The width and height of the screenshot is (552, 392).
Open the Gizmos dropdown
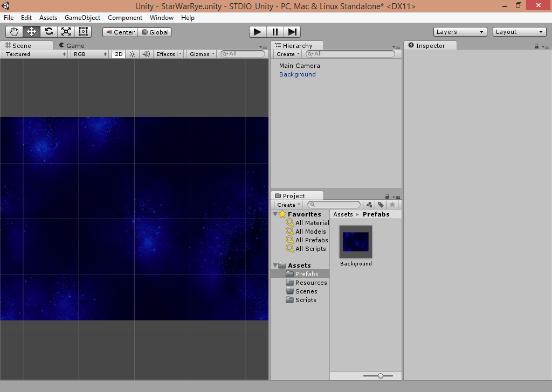[x=202, y=54]
